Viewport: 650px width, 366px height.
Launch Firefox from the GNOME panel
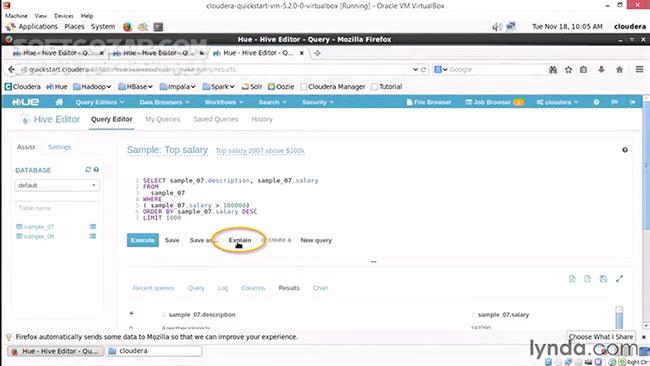[x=128, y=27]
